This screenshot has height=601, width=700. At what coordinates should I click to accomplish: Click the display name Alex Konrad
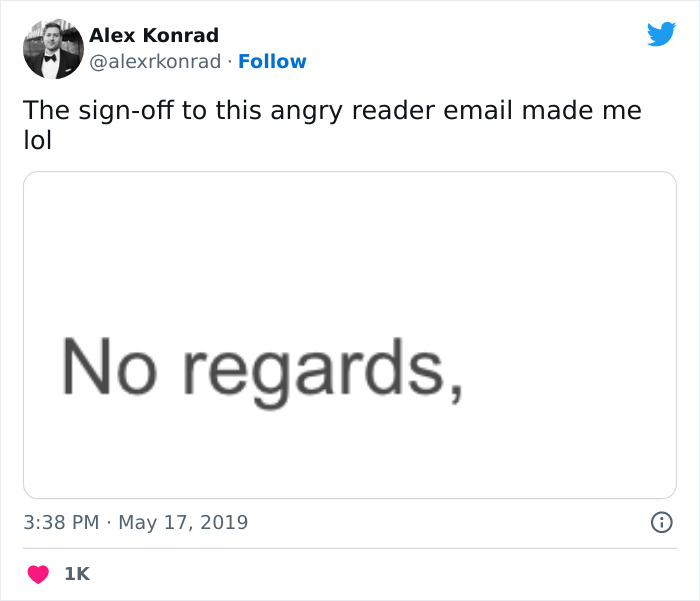coord(154,36)
